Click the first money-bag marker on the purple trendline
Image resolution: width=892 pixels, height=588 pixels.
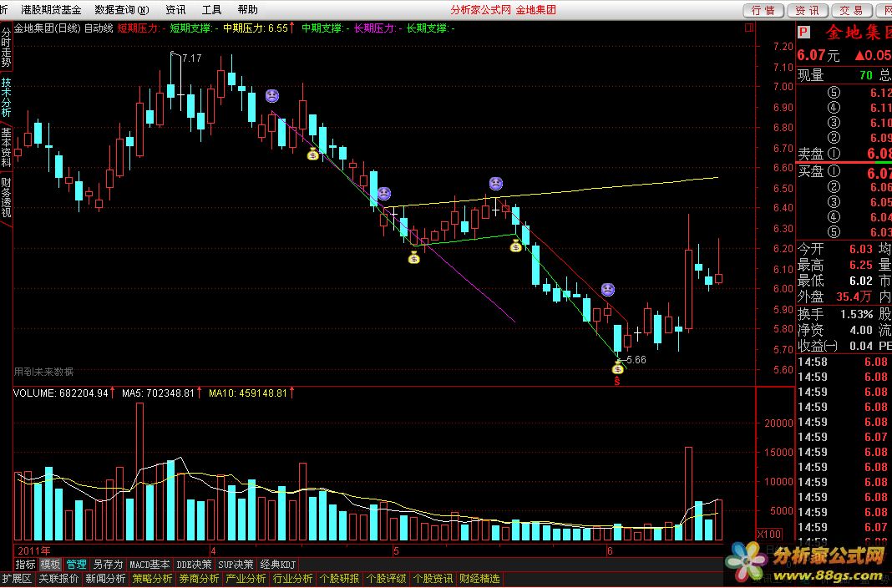(x=313, y=154)
